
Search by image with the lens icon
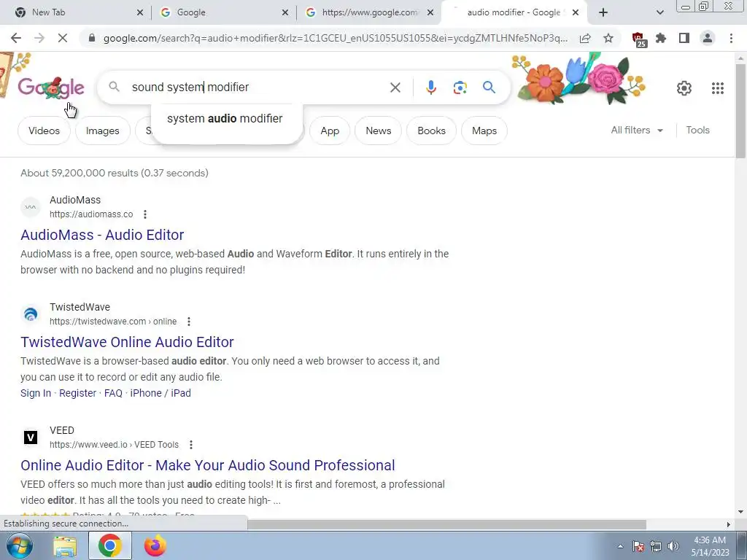pos(460,87)
